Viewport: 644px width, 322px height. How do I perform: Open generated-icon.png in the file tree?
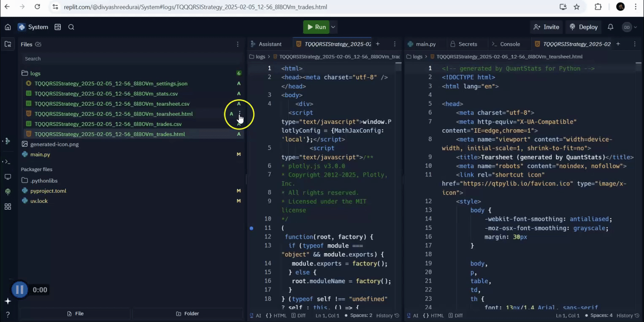point(54,145)
